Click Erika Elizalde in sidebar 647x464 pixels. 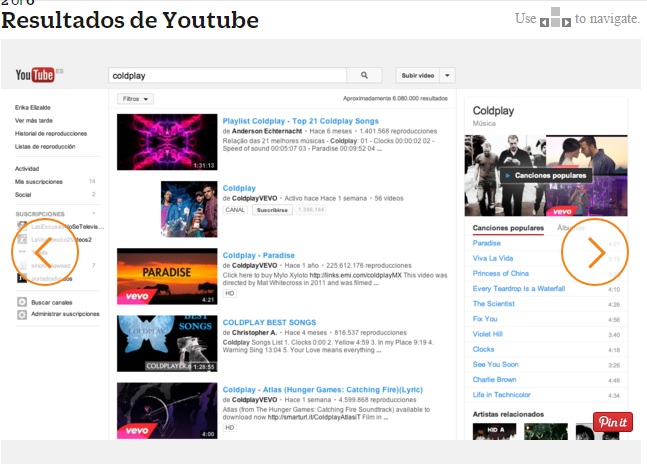click(33, 108)
